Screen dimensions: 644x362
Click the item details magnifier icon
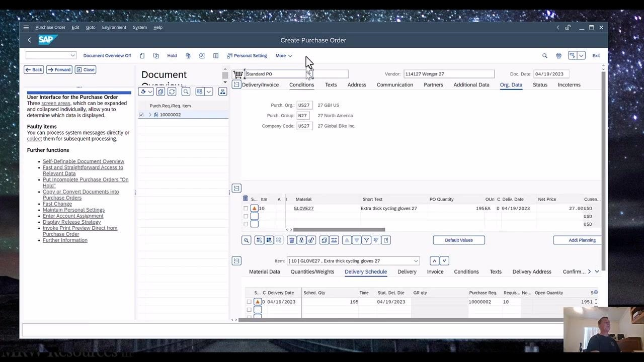pos(246,240)
